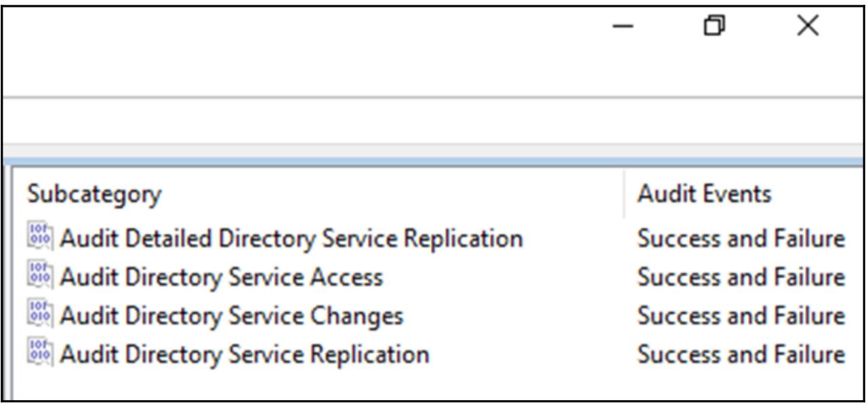Sort by the Audit Events column header
868x405 pixels.
click(705, 195)
